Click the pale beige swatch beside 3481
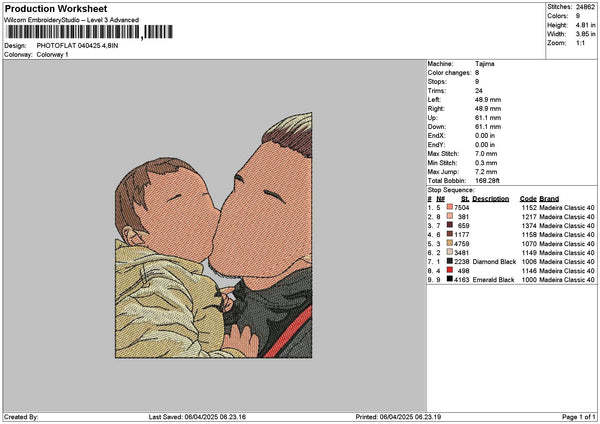 point(450,252)
